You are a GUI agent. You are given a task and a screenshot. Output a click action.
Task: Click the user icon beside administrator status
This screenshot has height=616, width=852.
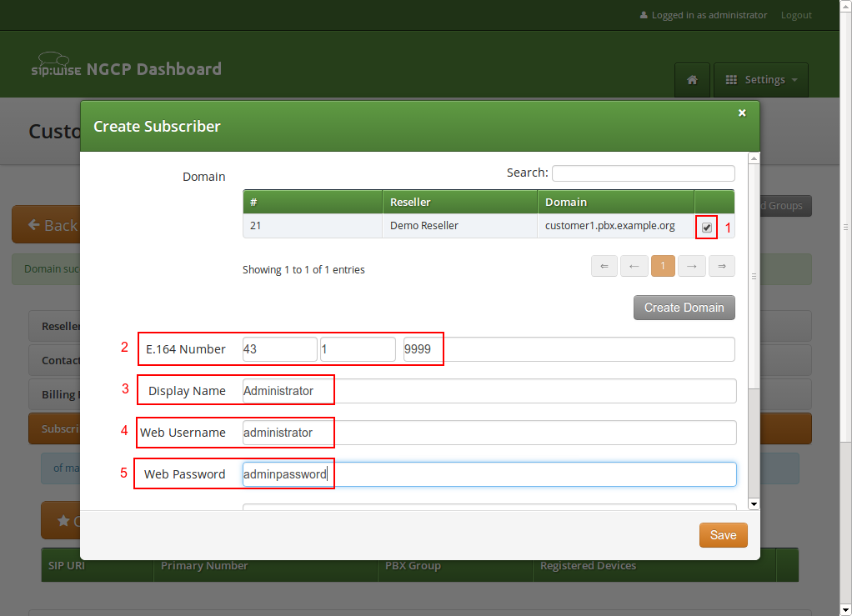[x=644, y=14]
